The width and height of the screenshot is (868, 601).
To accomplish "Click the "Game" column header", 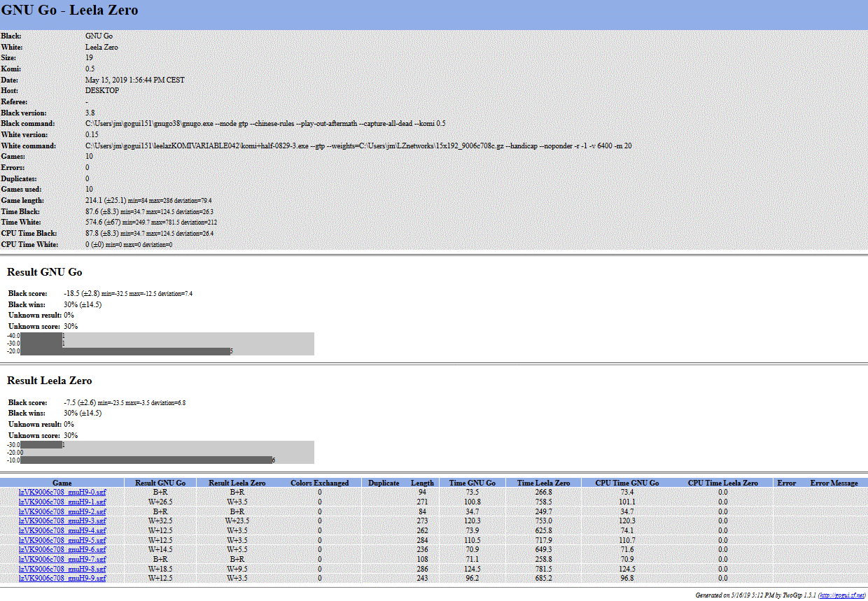I will [x=62, y=483].
